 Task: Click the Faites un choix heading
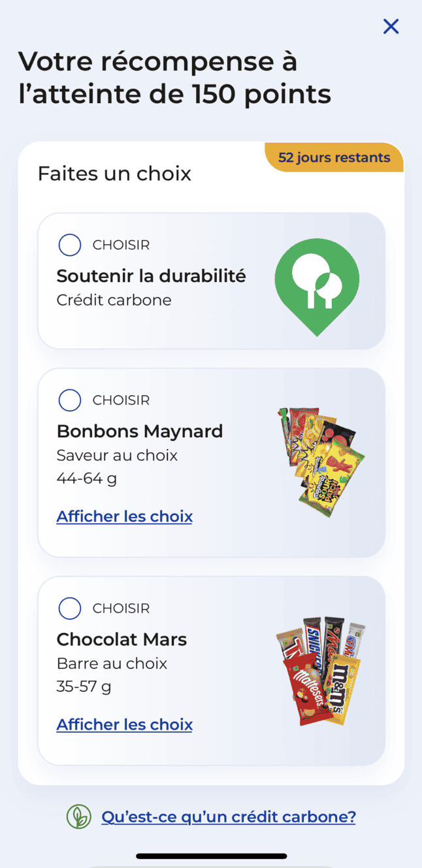click(x=114, y=173)
